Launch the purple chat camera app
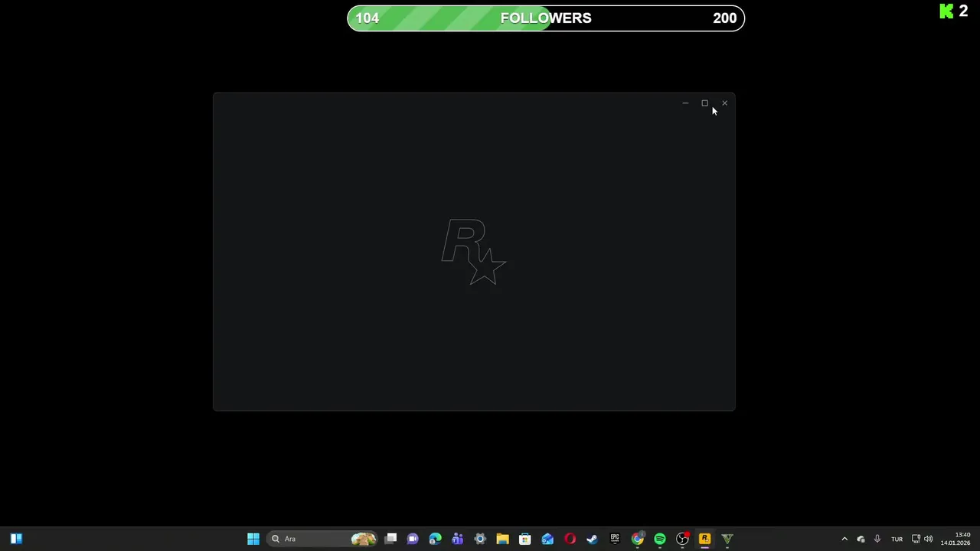The height and width of the screenshot is (551, 980). [x=413, y=539]
